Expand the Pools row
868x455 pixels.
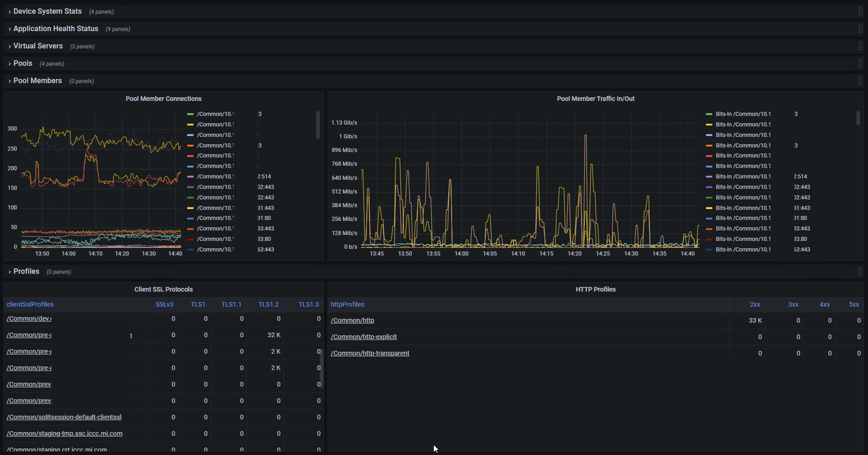22,63
